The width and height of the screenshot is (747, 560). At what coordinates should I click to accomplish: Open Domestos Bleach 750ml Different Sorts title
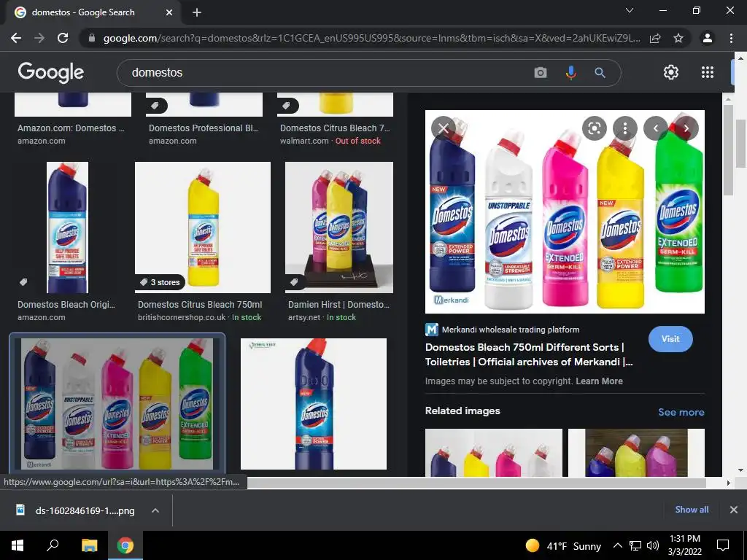click(x=529, y=354)
